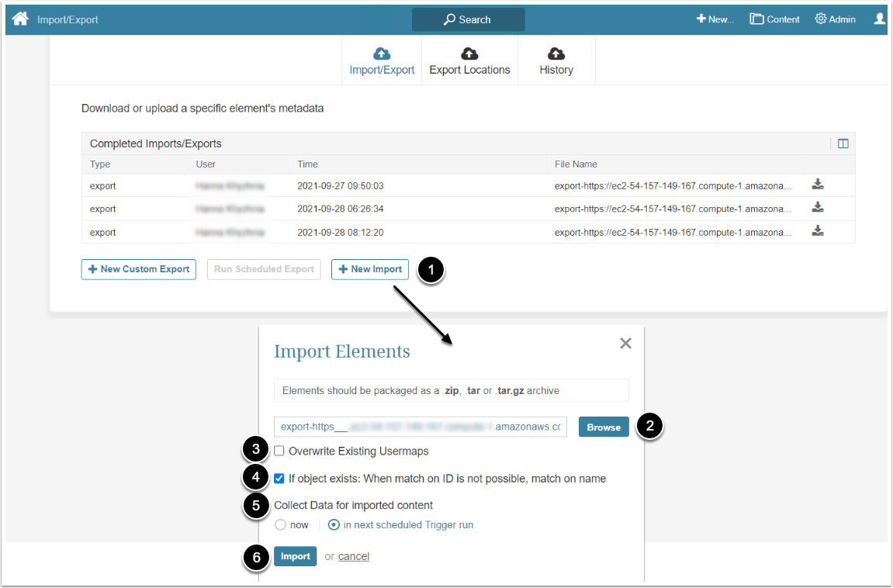Select the 2021-09-28 08:12:20 time cell

[341, 232]
